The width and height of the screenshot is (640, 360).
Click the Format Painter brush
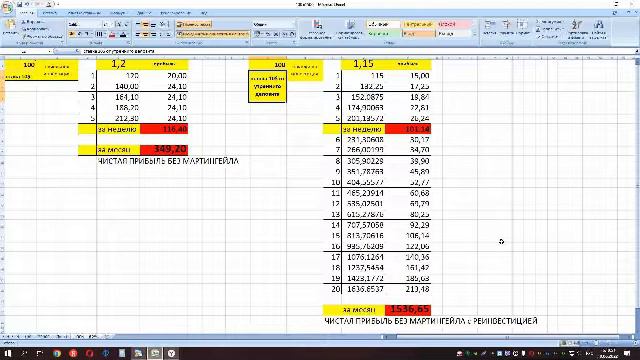click(x=41, y=36)
